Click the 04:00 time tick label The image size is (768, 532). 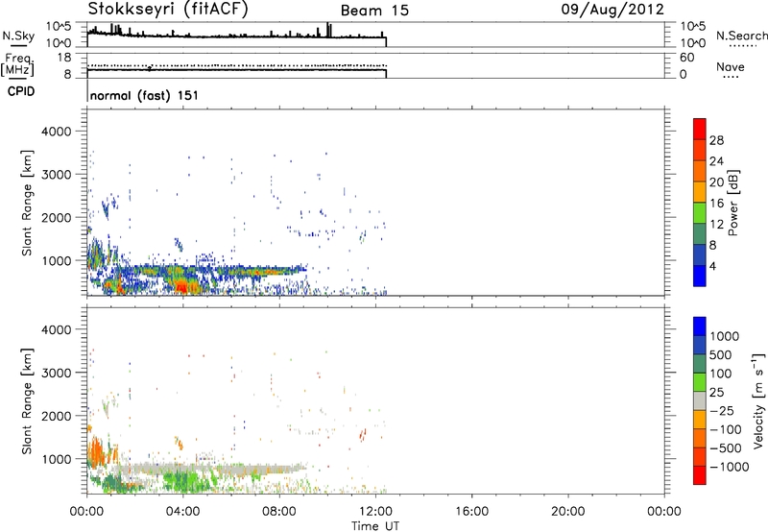(182, 512)
